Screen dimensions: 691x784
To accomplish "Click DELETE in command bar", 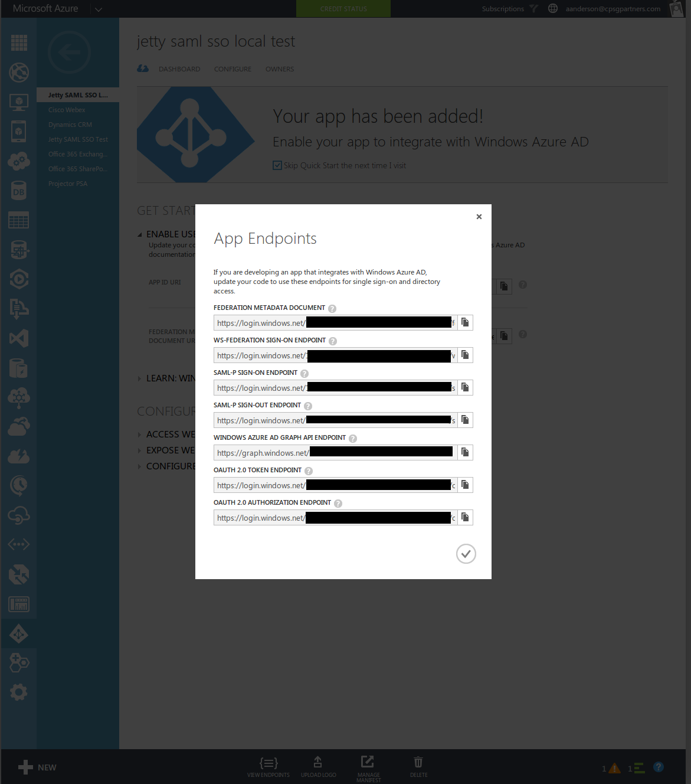I will [418, 767].
